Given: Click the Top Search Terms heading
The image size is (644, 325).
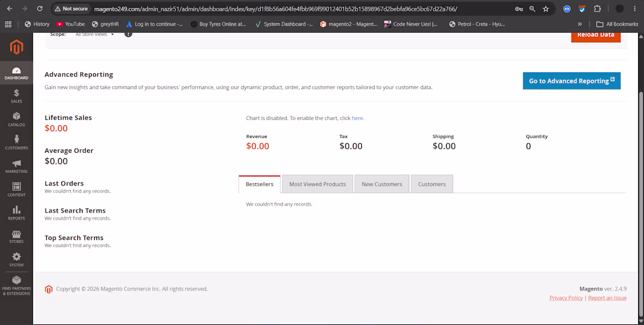Looking at the screenshot, I should pyautogui.click(x=74, y=238).
